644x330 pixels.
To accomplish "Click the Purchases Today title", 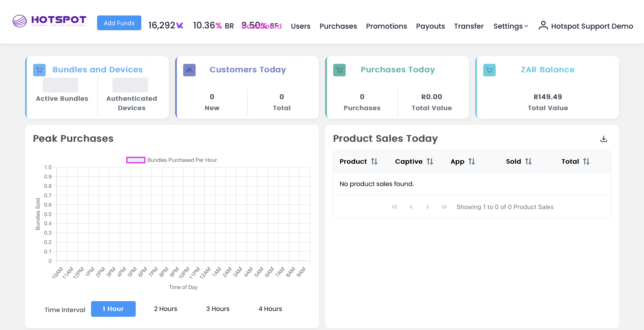I will [398, 69].
